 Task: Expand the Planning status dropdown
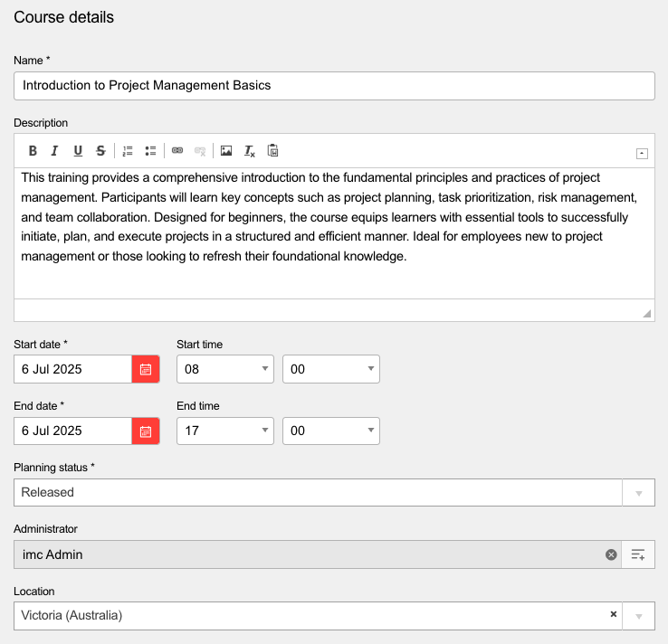tap(638, 493)
